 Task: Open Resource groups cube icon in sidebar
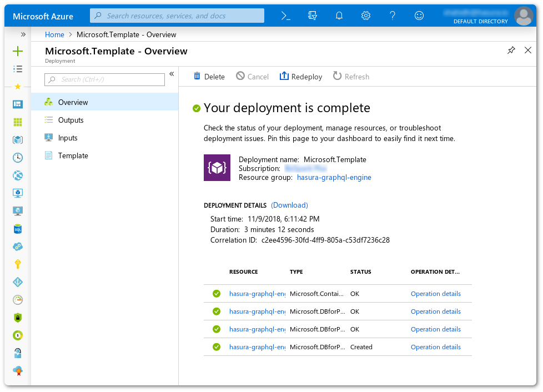18,140
